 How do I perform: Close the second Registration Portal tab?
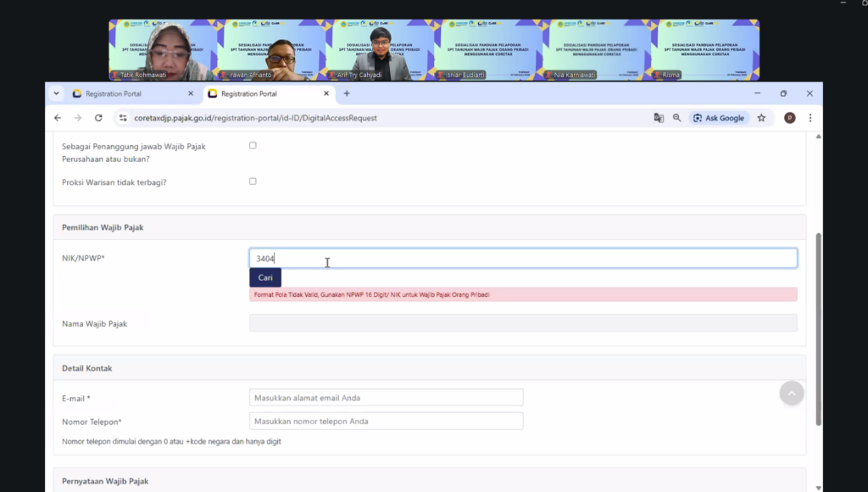(x=326, y=93)
